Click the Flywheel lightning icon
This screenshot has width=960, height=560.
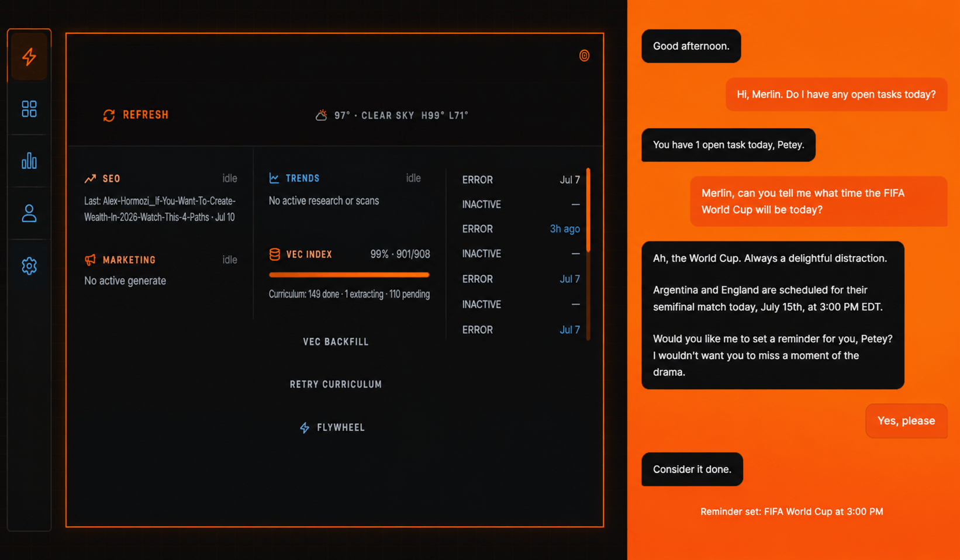(x=305, y=428)
